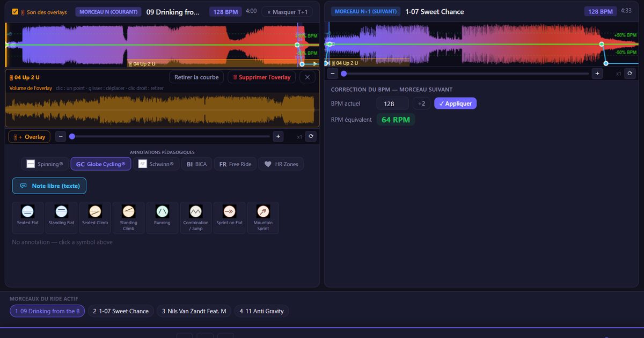Viewport: 644px width, 338px height.
Task: Zoom out next track waveform with minus
Action: [x=333, y=74]
